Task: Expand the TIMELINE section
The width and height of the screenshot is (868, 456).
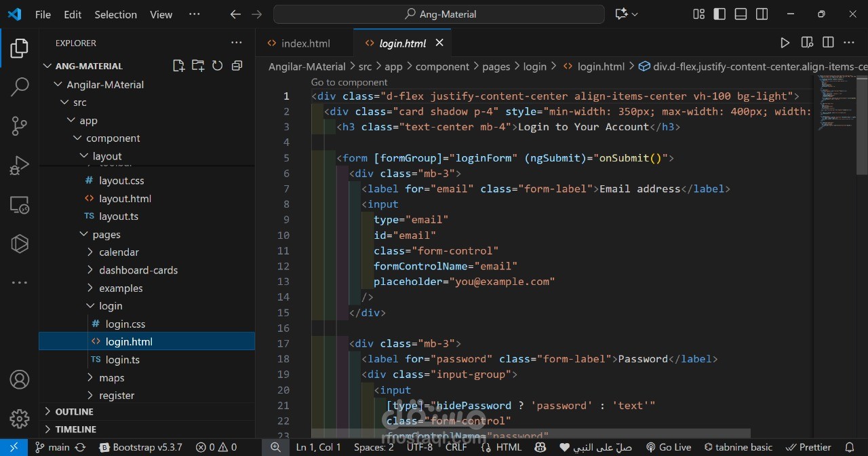Action: (x=47, y=430)
